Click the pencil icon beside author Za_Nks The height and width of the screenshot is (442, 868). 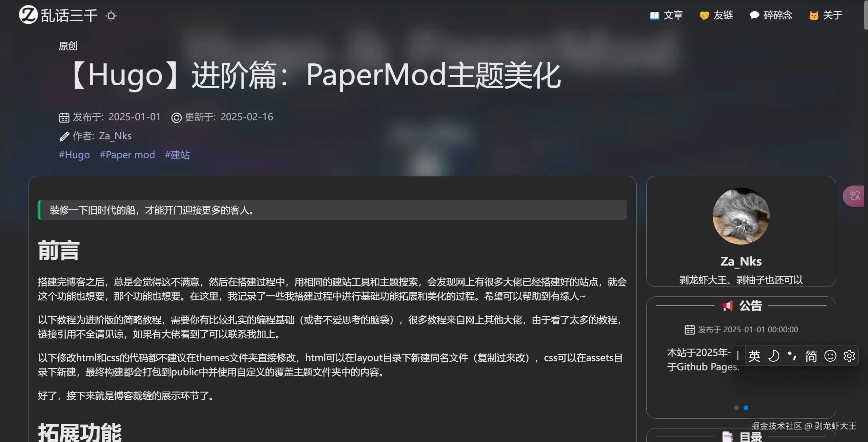[x=64, y=136]
